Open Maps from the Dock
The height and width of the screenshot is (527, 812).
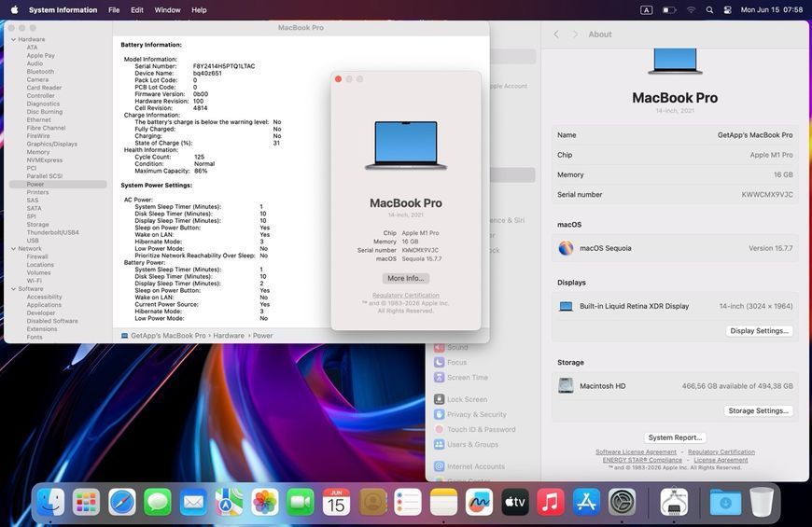tap(229, 502)
